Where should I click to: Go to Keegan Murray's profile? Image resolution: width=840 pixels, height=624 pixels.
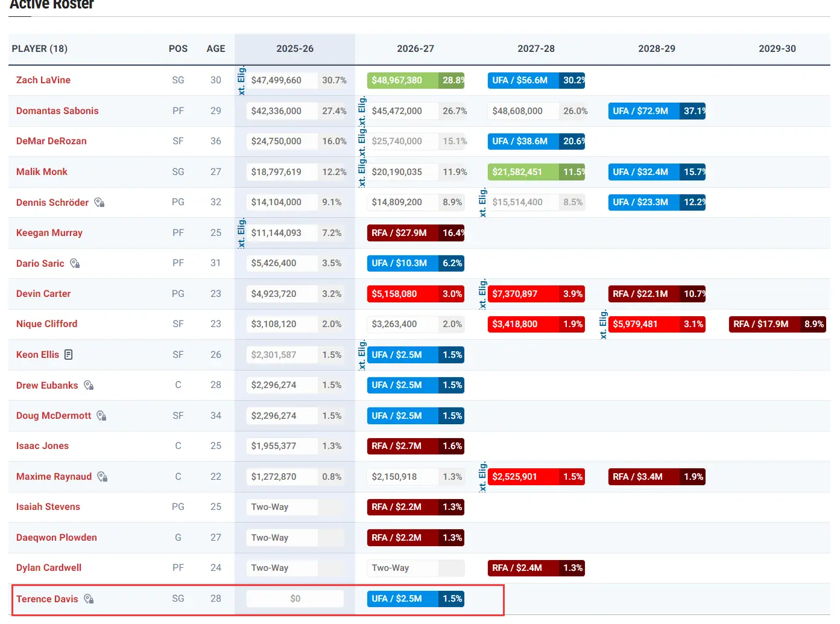tap(49, 233)
